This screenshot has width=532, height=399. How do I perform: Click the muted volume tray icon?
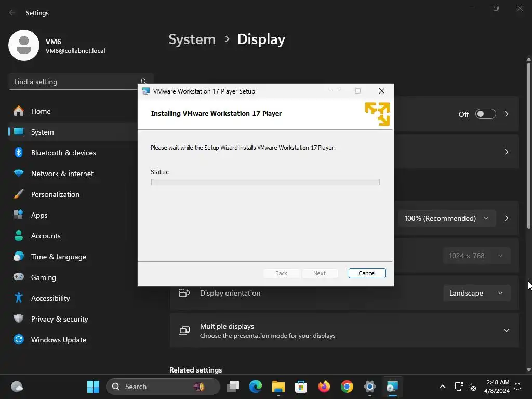pos(472,387)
